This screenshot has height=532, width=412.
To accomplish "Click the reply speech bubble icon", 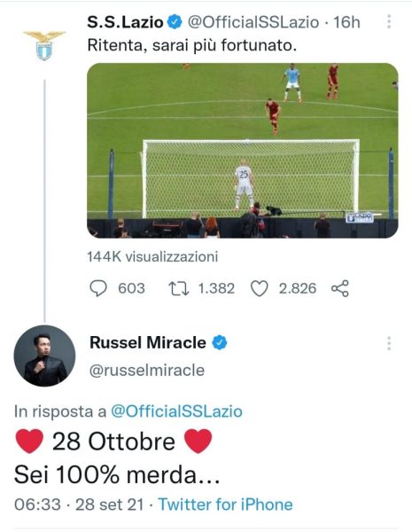I will click(98, 288).
